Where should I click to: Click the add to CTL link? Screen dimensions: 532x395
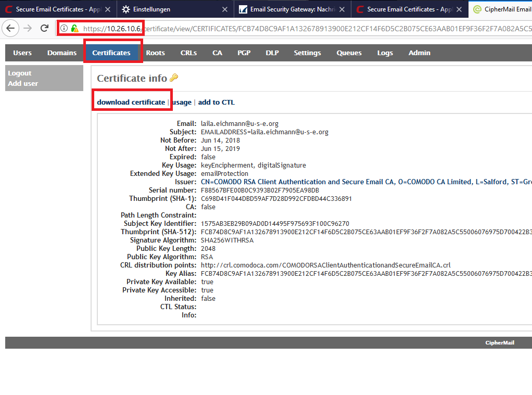click(216, 102)
